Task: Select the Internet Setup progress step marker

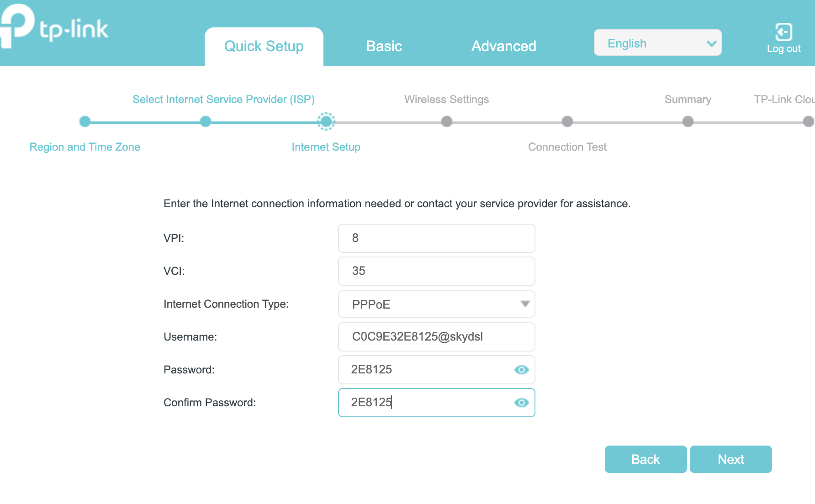Action: (326, 121)
